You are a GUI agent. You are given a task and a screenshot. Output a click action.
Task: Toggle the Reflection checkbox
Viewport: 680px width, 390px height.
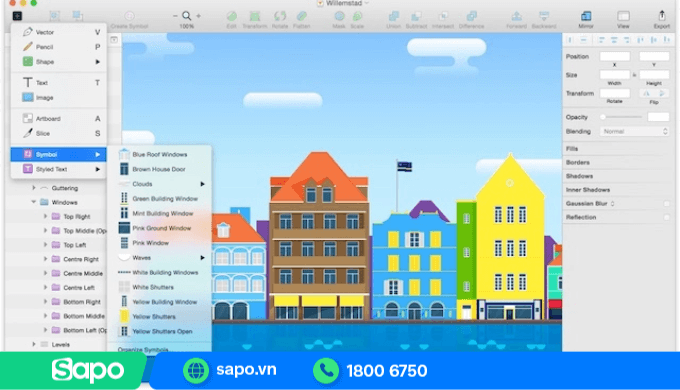[667, 217]
